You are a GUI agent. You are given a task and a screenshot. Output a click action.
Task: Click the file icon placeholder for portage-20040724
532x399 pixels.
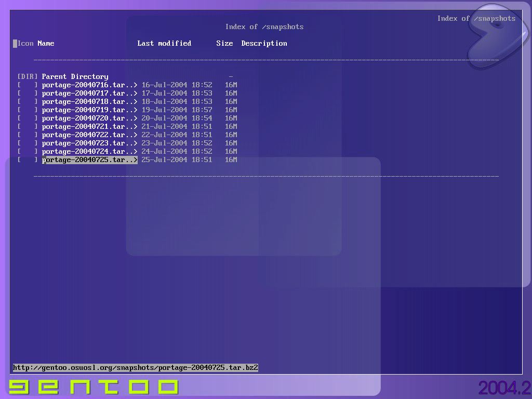[x=28, y=151]
